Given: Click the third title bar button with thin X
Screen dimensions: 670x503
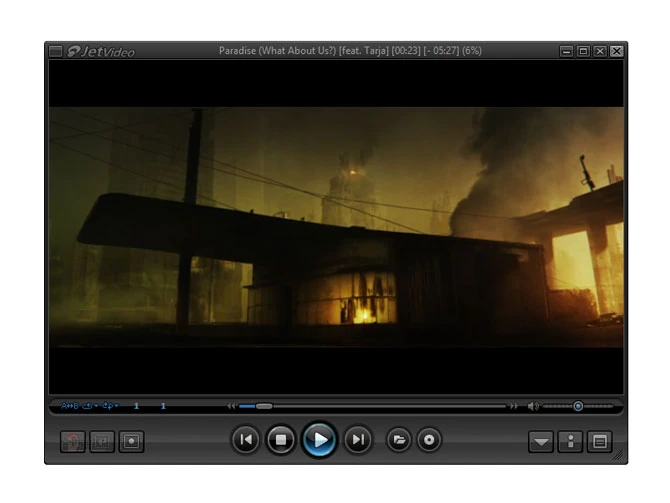Looking at the screenshot, I should click(x=600, y=51).
